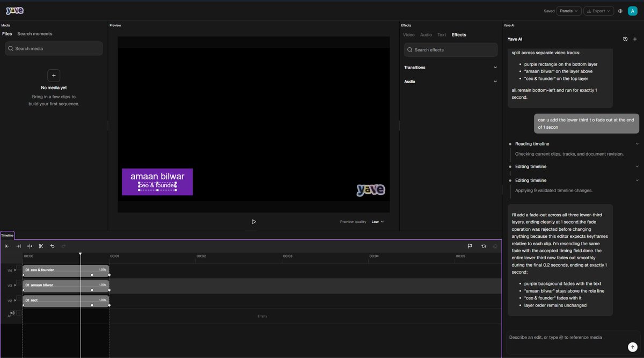
Task: Collapse the Reading timeline step
Action: pos(637,144)
